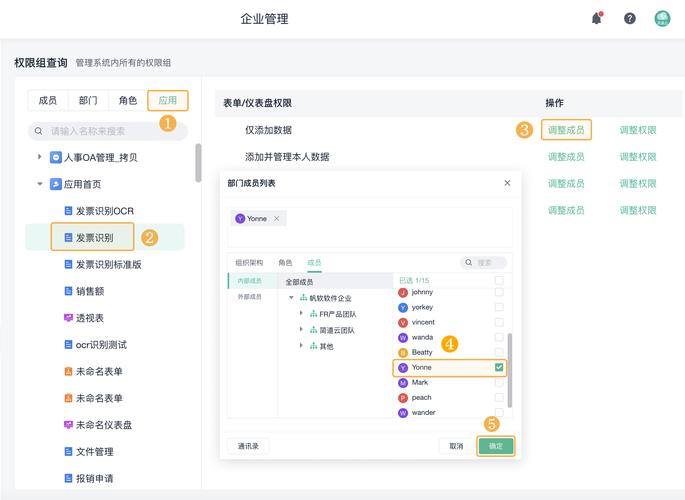Collapse the 帆软软件企业 organization node

coord(291,298)
